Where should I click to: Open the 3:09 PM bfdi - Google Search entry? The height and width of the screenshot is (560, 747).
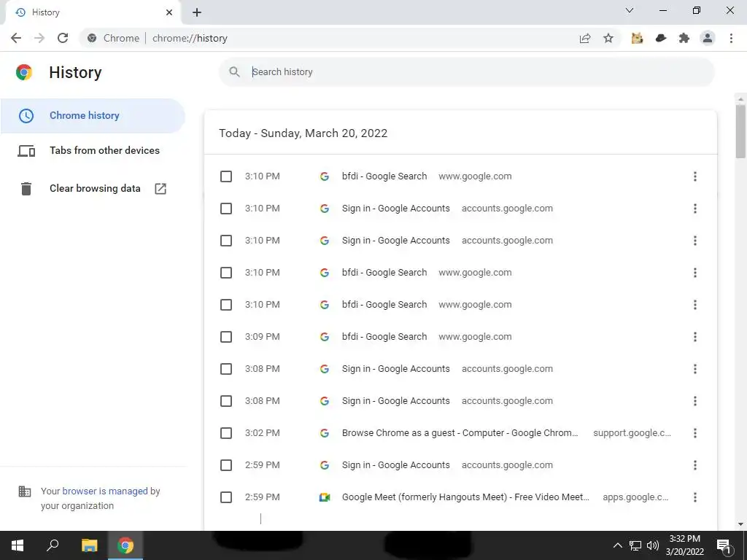(384, 337)
